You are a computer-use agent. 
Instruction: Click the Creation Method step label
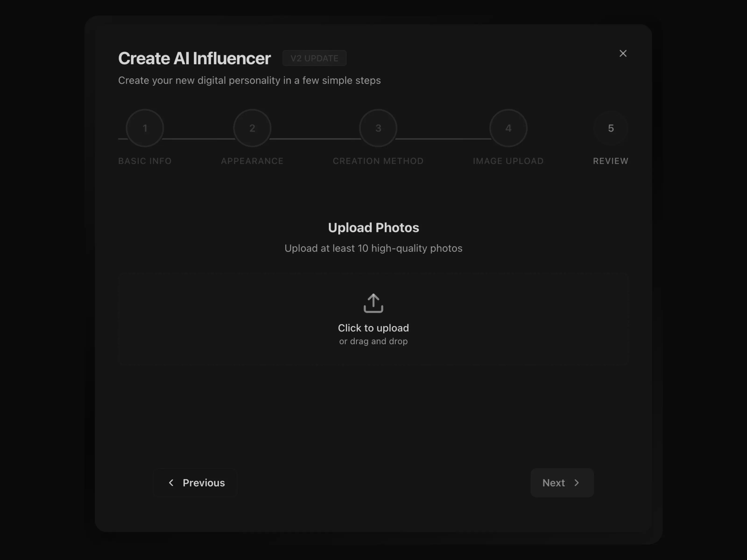[378, 161]
